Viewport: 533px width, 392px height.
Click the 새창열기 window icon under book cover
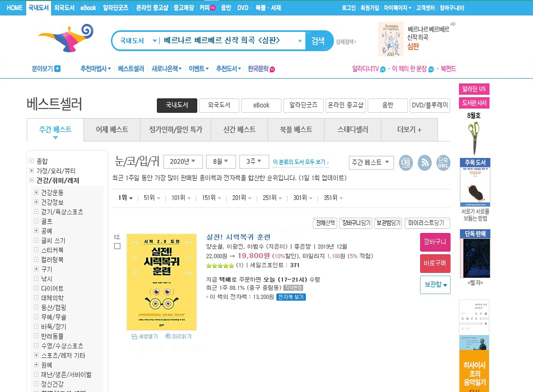(134, 337)
